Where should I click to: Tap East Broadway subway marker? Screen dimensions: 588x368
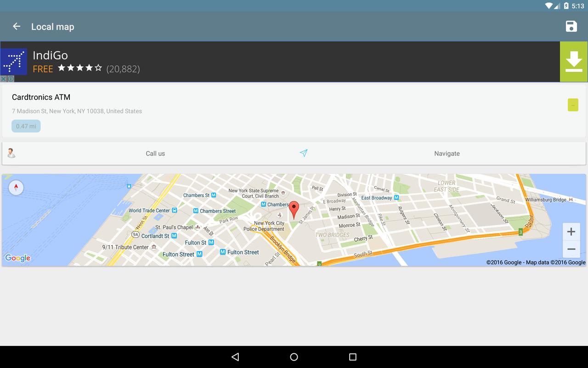click(x=396, y=198)
